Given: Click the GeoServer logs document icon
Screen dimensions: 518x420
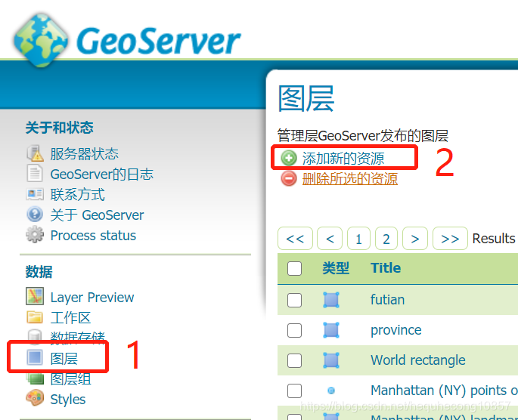Looking at the screenshot, I should [x=35, y=174].
